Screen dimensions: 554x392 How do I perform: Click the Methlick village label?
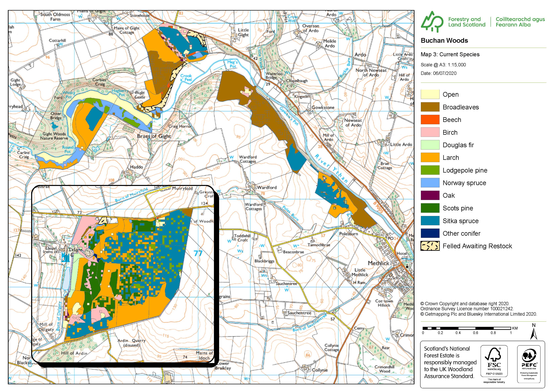tap(378, 263)
